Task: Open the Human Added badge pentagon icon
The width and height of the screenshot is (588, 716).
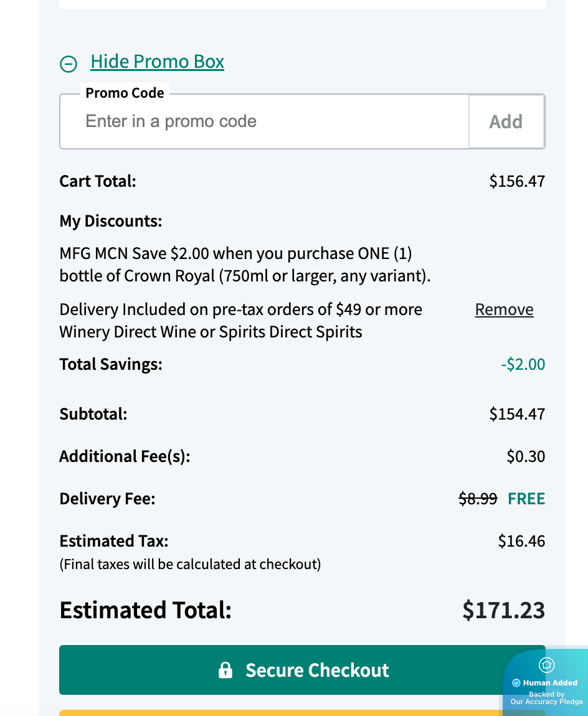Action: click(546, 665)
